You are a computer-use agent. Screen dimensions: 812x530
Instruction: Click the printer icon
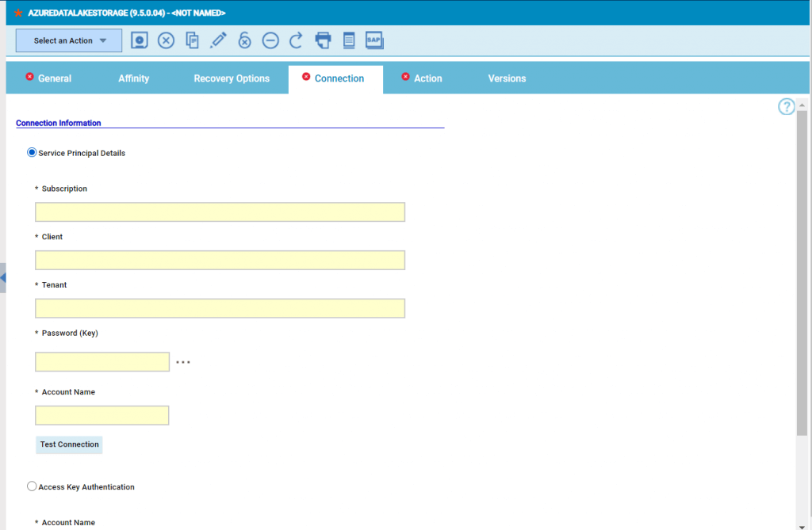(x=323, y=40)
